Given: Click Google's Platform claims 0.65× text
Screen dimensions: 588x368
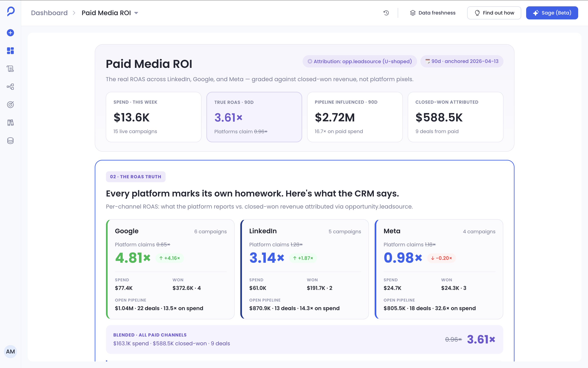Looking at the screenshot, I should (143, 245).
